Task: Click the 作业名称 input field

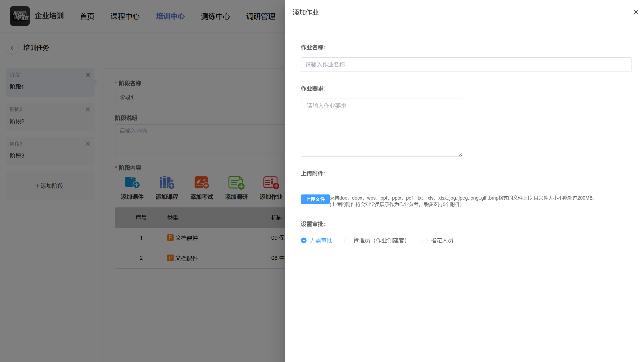Action: coord(466,65)
